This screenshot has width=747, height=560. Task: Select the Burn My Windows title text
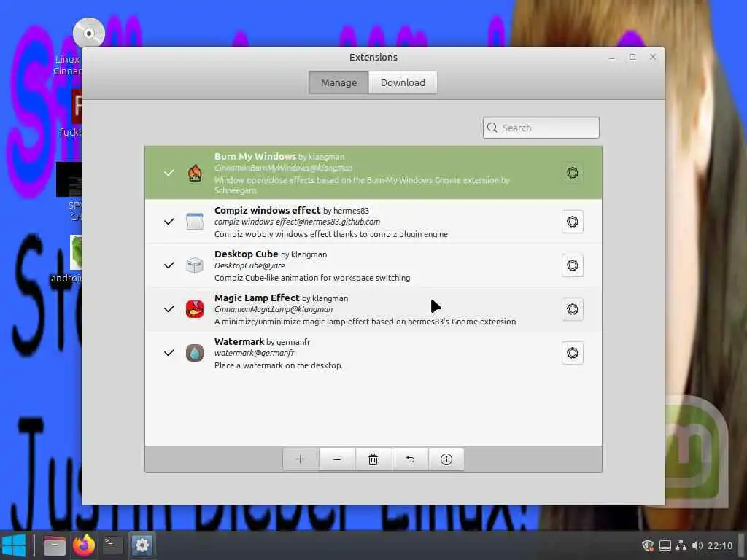tap(255, 156)
